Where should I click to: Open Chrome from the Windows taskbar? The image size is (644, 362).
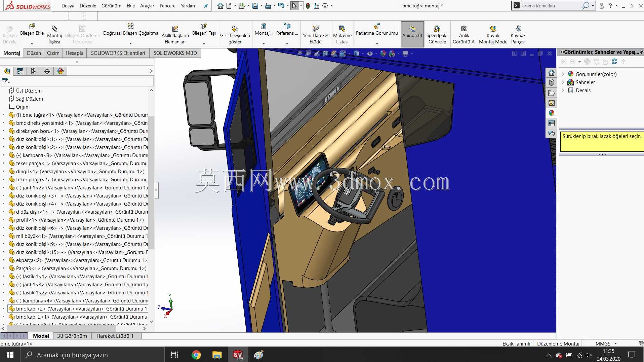(x=196, y=355)
